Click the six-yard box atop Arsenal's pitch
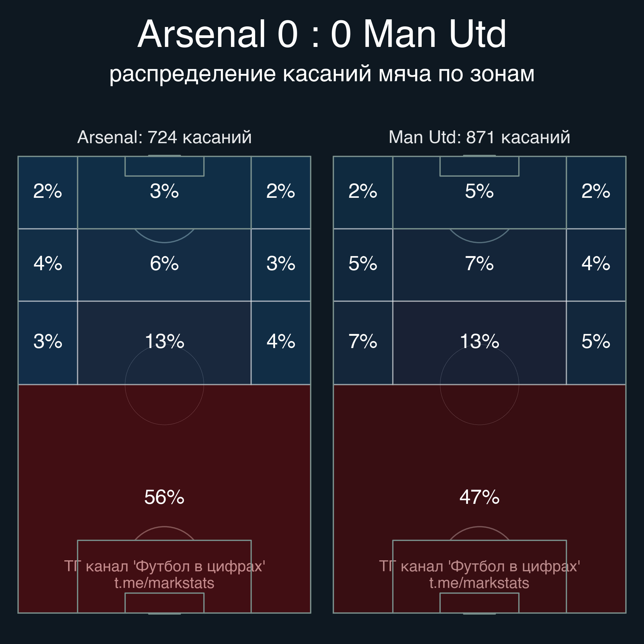 point(164,166)
